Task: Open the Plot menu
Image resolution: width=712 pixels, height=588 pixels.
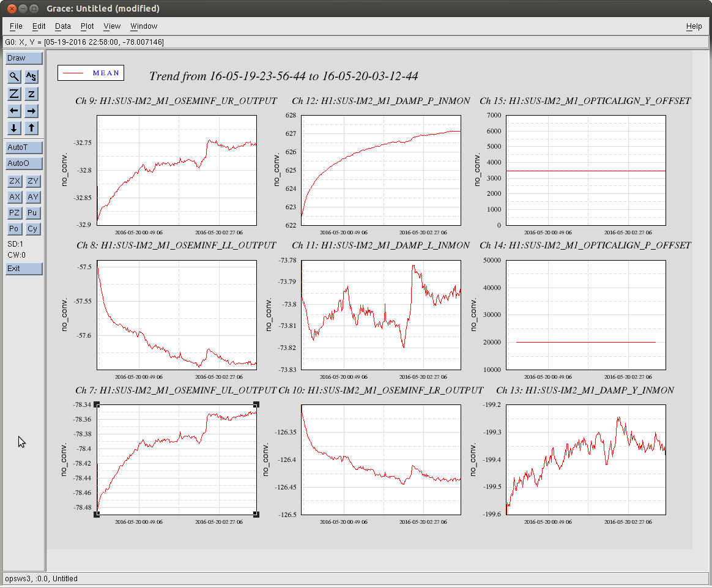Action: pyautogui.click(x=87, y=26)
